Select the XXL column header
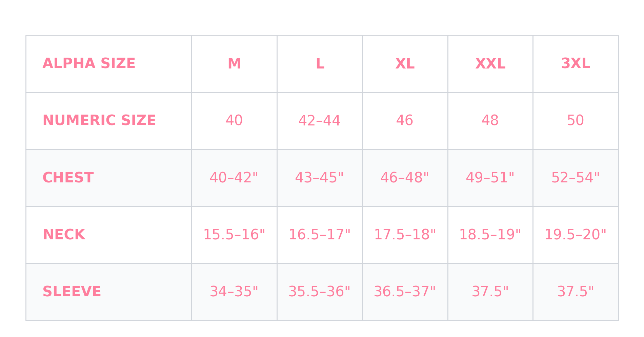 pyautogui.click(x=490, y=64)
